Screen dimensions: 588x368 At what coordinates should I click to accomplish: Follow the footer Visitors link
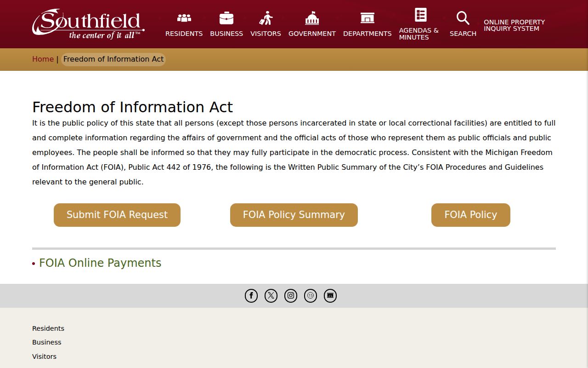pos(44,356)
